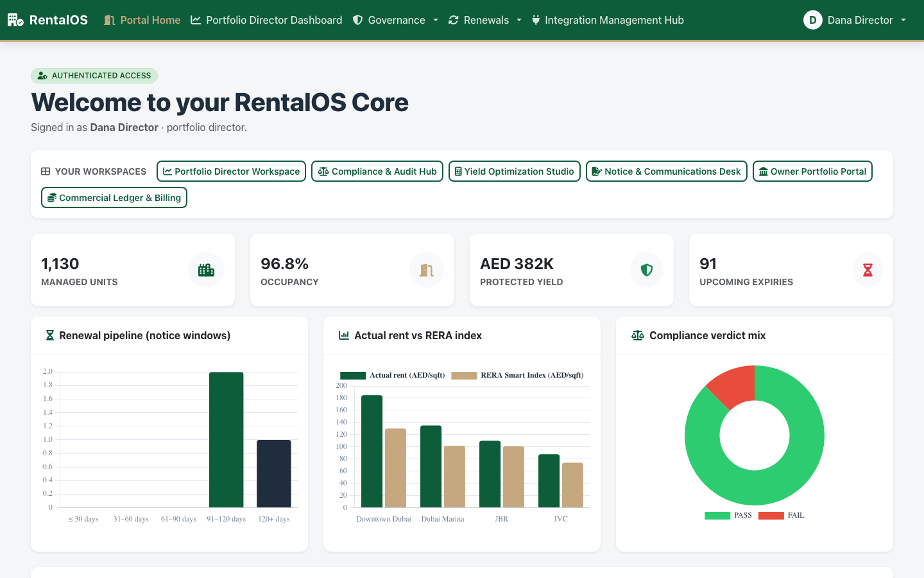The width and height of the screenshot is (924, 578).
Task: Click the Dubai Marina axis label
Action: (443, 519)
